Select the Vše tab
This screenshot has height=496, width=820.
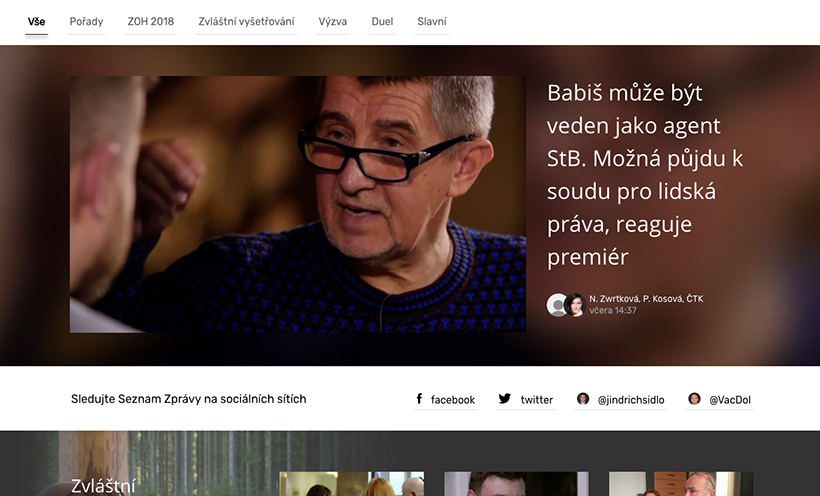[37, 22]
